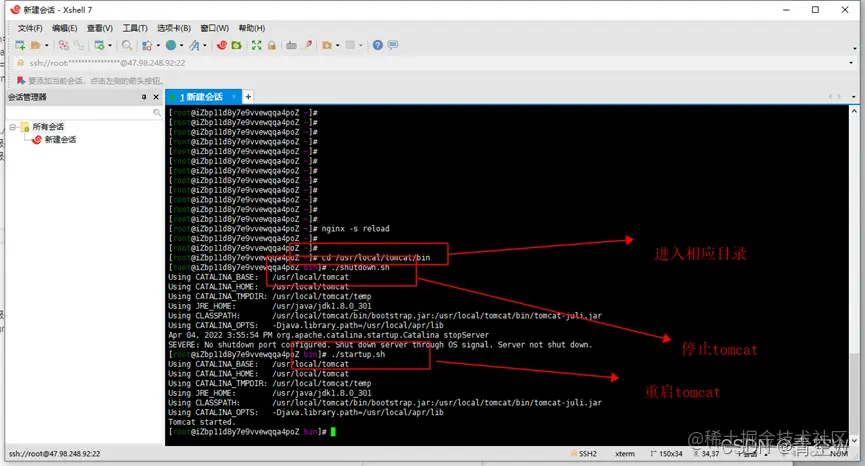Expand the font icon dropdown arrow
The height and width of the screenshot is (466, 865).
point(205,45)
